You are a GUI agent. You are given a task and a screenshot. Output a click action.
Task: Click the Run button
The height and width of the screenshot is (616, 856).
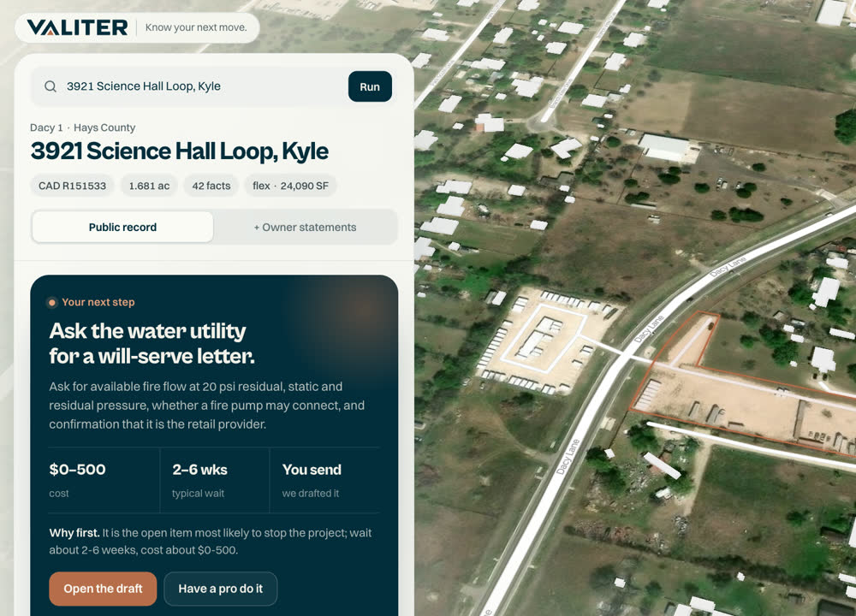[370, 86]
